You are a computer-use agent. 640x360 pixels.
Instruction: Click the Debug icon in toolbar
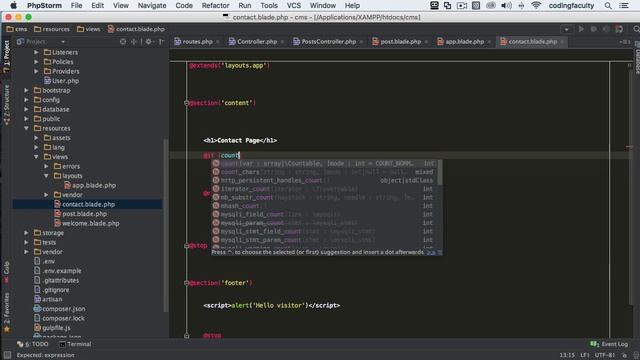click(x=593, y=29)
